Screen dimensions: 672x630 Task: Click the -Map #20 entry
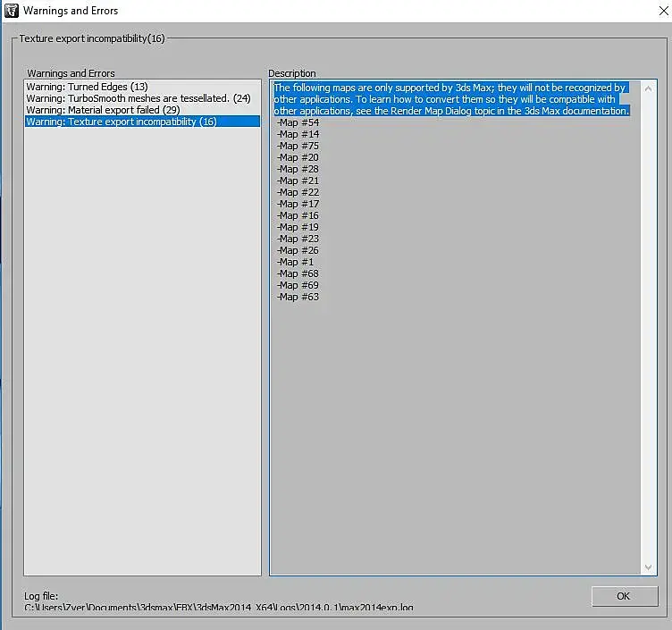(x=298, y=157)
